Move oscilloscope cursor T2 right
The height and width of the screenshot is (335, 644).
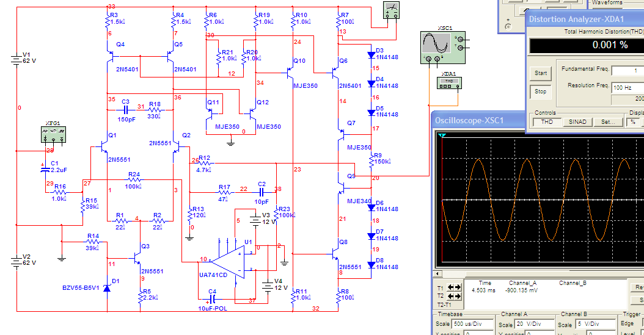click(x=457, y=296)
